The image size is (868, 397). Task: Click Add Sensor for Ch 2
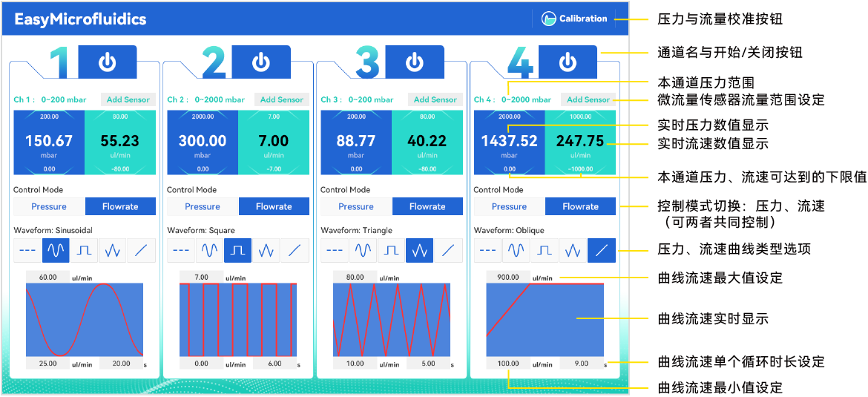click(x=282, y=99)
